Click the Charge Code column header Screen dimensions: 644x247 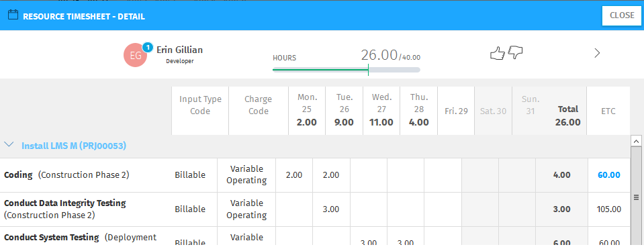(x=259, y=111)
